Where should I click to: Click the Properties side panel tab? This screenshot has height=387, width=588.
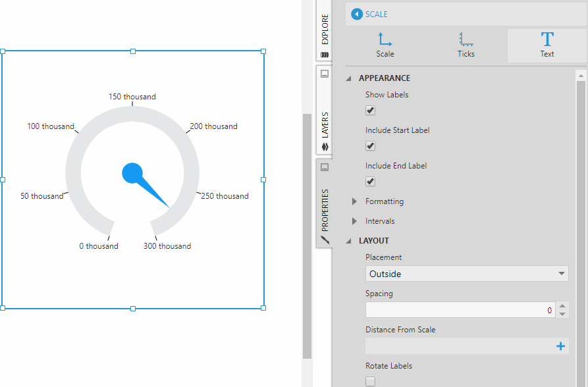324,203
